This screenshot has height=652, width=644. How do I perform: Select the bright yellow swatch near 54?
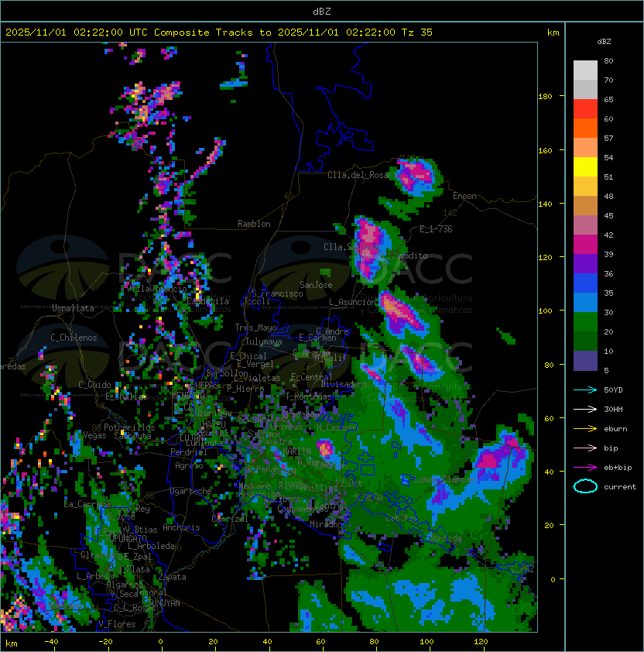coord(585,167)
